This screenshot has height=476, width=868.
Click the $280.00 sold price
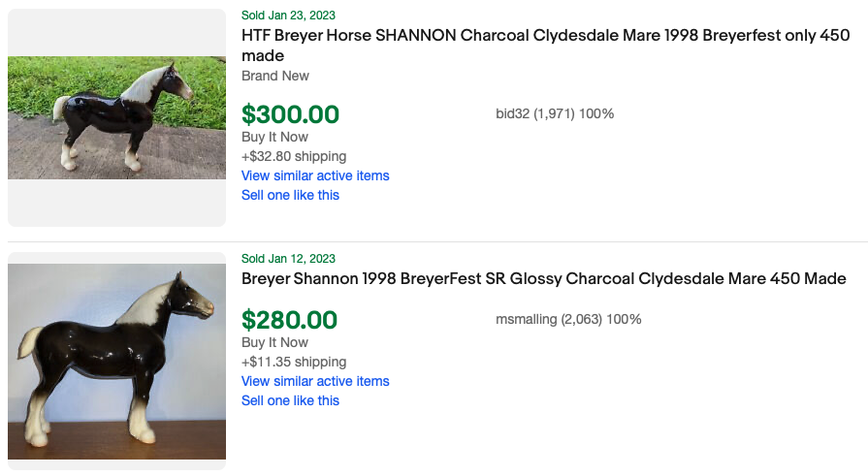pos(289,320)
